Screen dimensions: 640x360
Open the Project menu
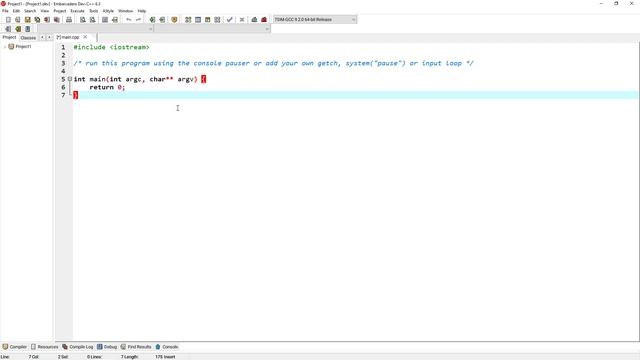coord(60,11)
